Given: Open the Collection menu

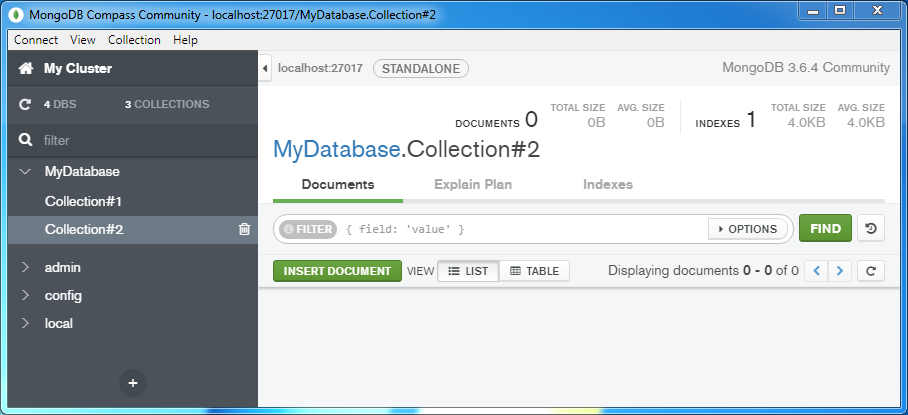Looking at the screenshot, I should pyautogui.click(x=134, y=40).
